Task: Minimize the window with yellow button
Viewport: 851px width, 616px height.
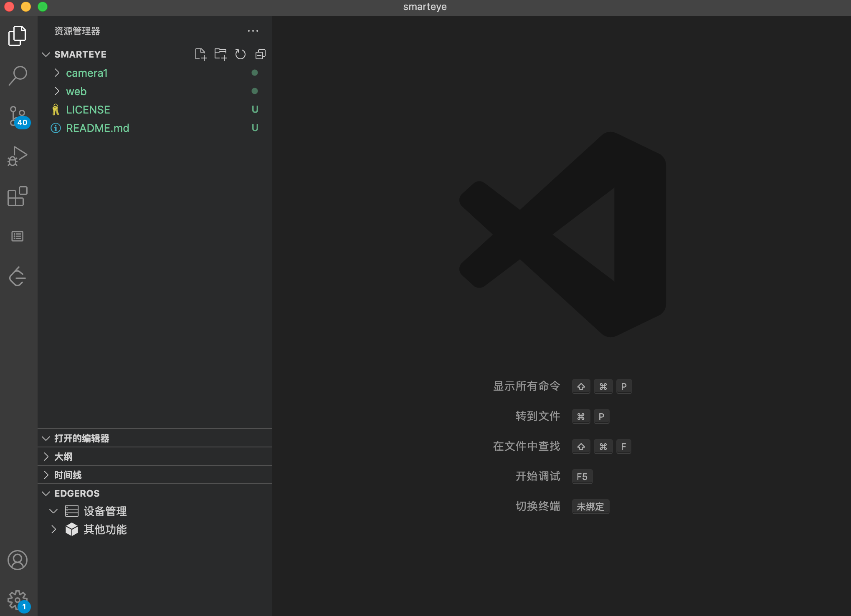Action: (26, 7)
